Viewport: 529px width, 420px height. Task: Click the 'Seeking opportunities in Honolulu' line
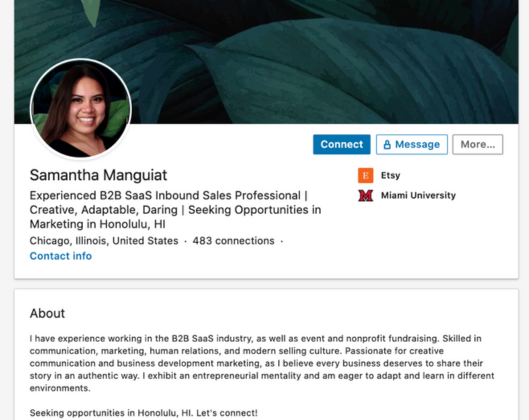(143, 413)
